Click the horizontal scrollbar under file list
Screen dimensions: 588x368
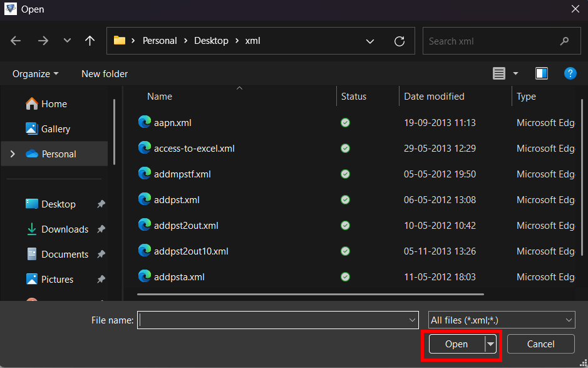(x=311, y=295)
